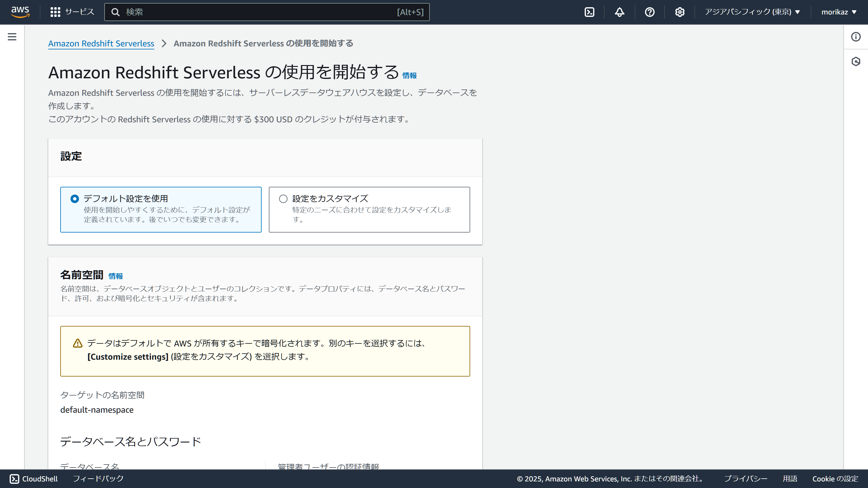The height and width of the screenshot is (488, 868).
Task: Launch CloudShell from top navigation icon
Action: point(589,12)
